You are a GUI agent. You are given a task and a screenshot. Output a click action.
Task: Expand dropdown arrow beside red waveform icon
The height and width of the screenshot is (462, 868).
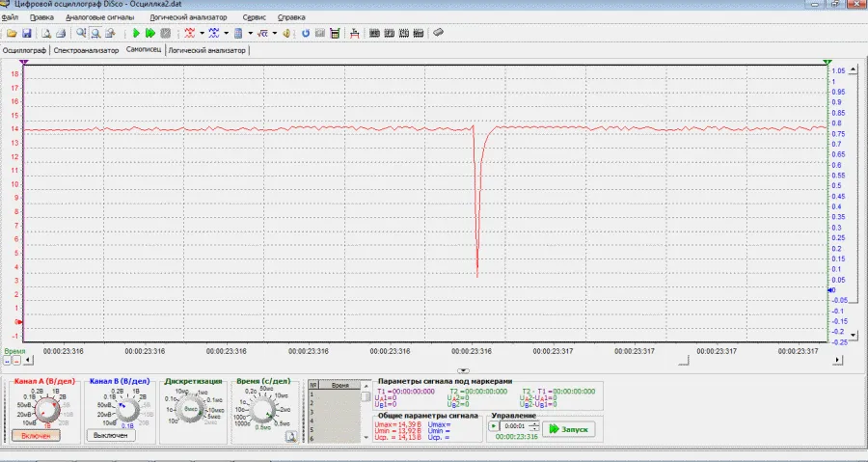pyautogui.click(x=203, y=33)
